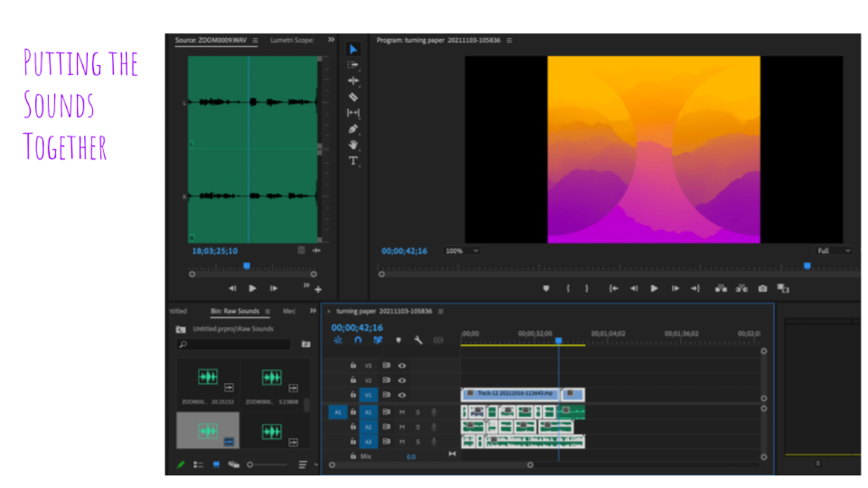Toggle the timeline snap magnet icon
Viewport: 868px width, 488px height.
(x=358, y=340)
